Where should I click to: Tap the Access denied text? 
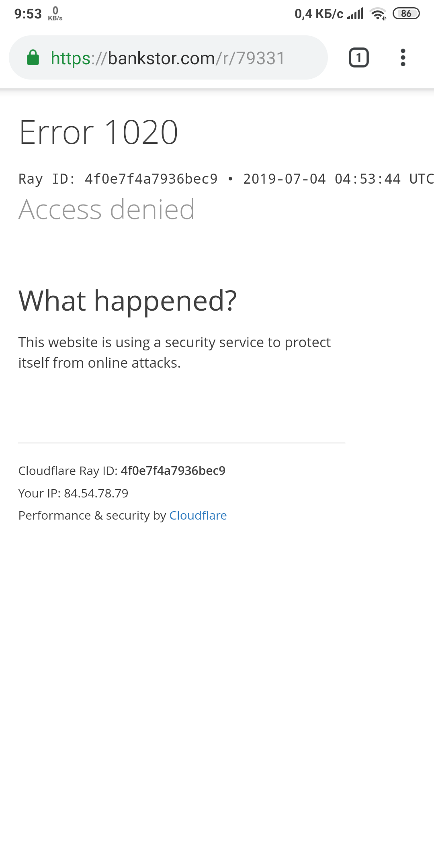pos(106,209)
